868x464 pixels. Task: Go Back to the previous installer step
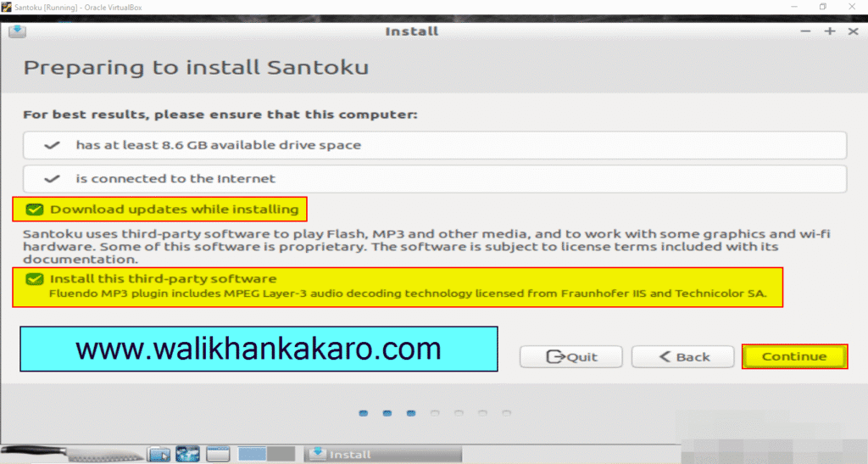click(x=683, y=357)
